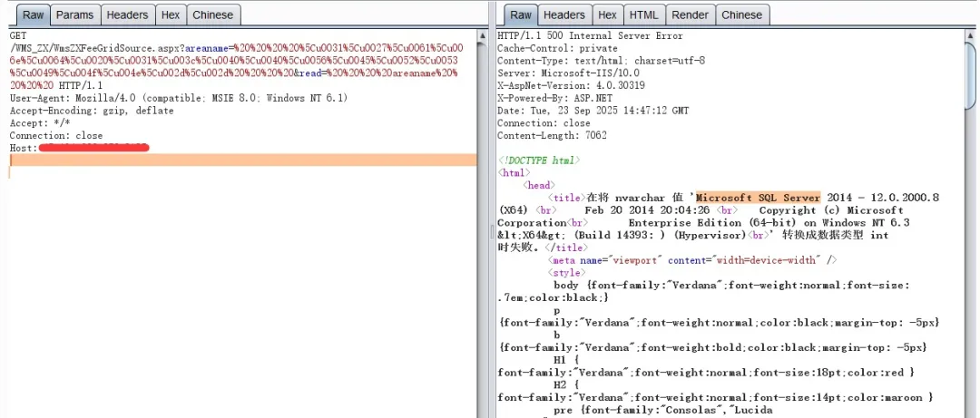Open the response Chinese tab
This screenshot has height=418, width=980.
point(741,15)
